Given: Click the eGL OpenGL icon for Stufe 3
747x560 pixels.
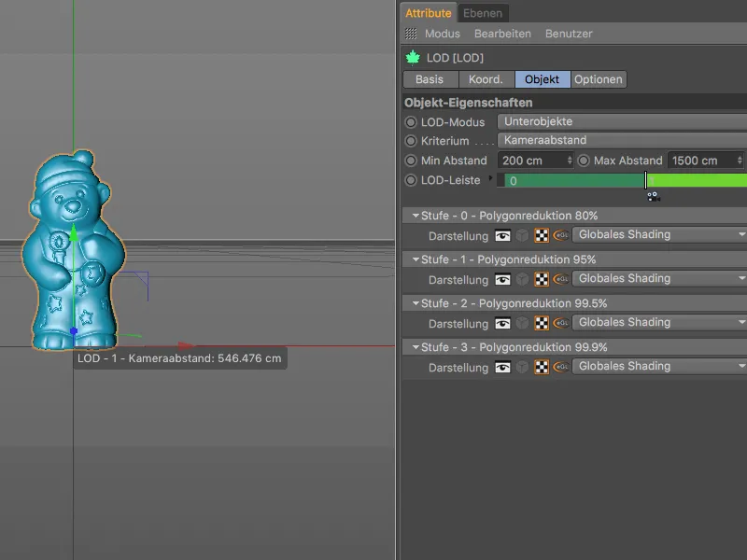Looking at the screenshot, I should point(561,367).
